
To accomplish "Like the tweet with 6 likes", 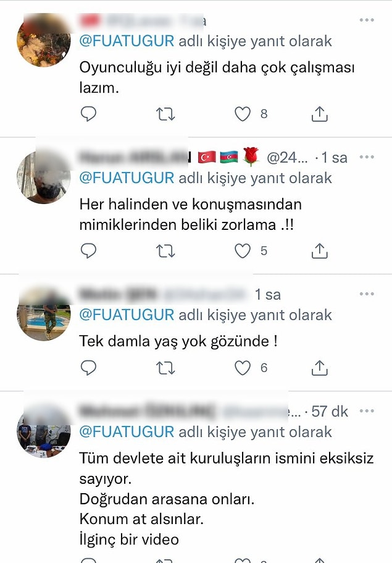I will pyautogui.click(x=243, y=368).
